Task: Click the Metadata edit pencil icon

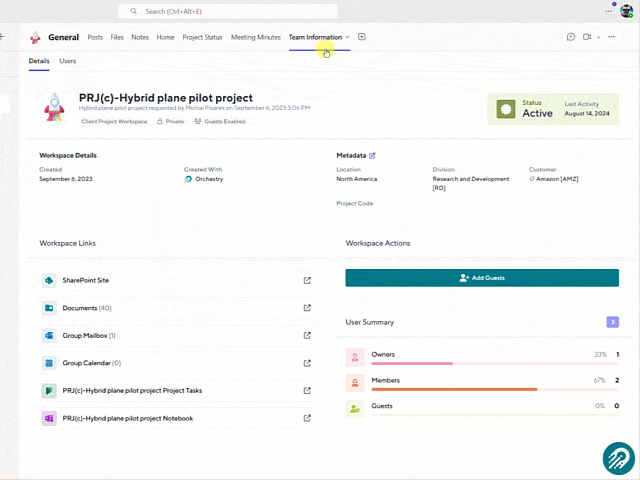Action: [x=372, y=156]
